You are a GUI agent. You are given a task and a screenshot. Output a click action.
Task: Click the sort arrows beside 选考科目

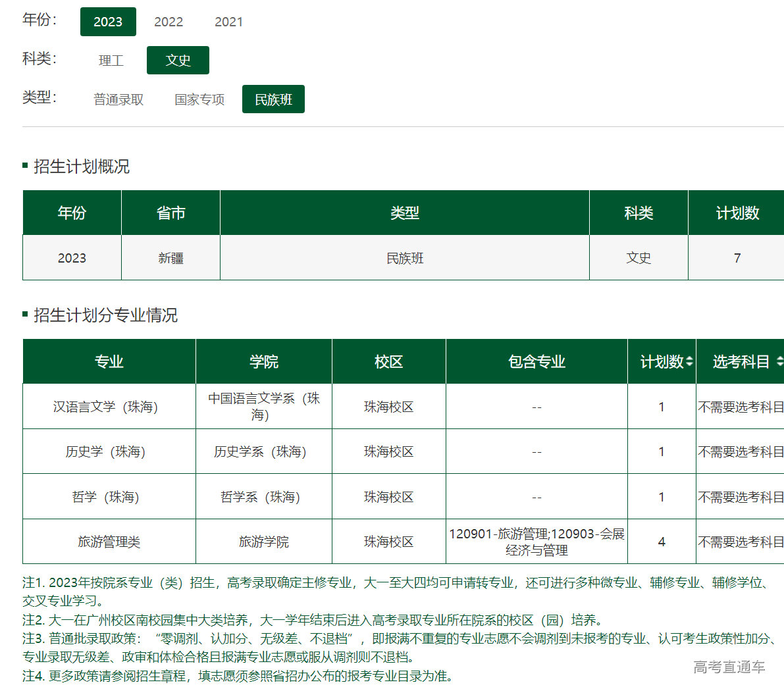[779, 361]
